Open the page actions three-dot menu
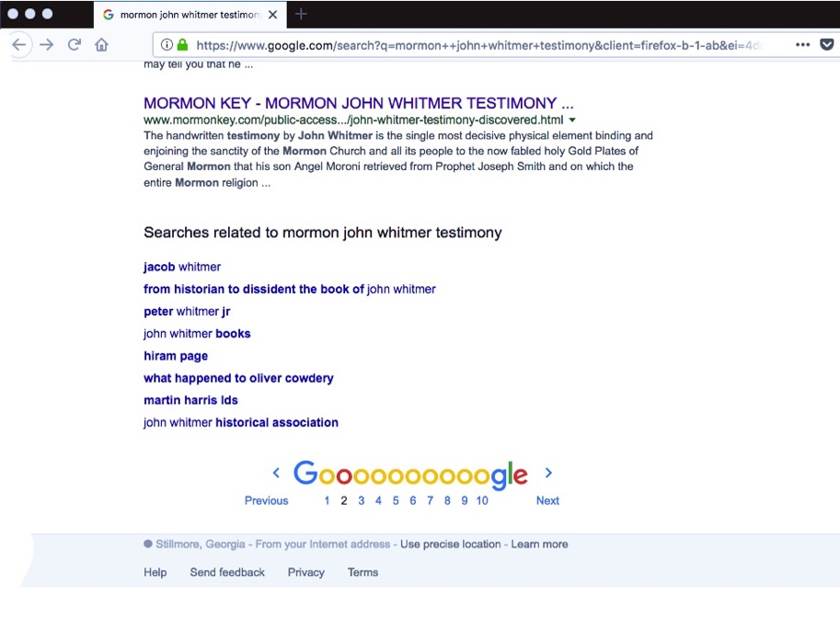The height and width of the screenshot is (619, 840). coord(802,44)
